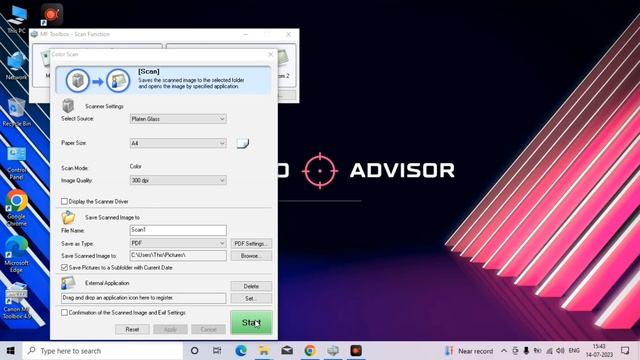Click the Delete button for External Application
The height and width of the screenshot is (360, 640).
click(x=251, y=286)
